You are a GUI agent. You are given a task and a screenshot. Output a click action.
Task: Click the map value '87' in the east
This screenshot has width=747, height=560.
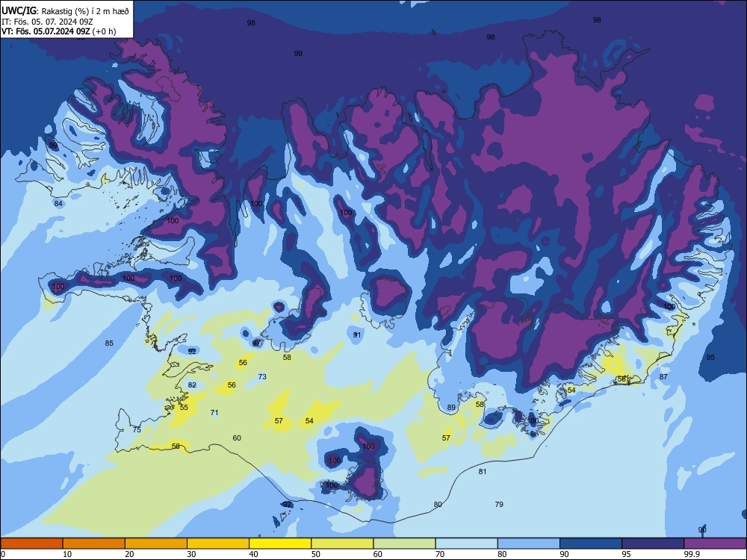click(x=663, y=376)
